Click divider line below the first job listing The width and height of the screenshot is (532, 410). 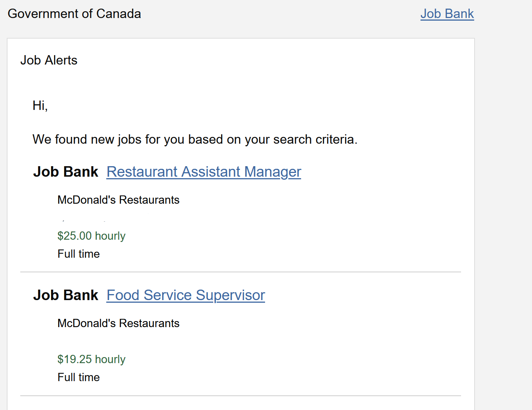click(x=240, y=272)
